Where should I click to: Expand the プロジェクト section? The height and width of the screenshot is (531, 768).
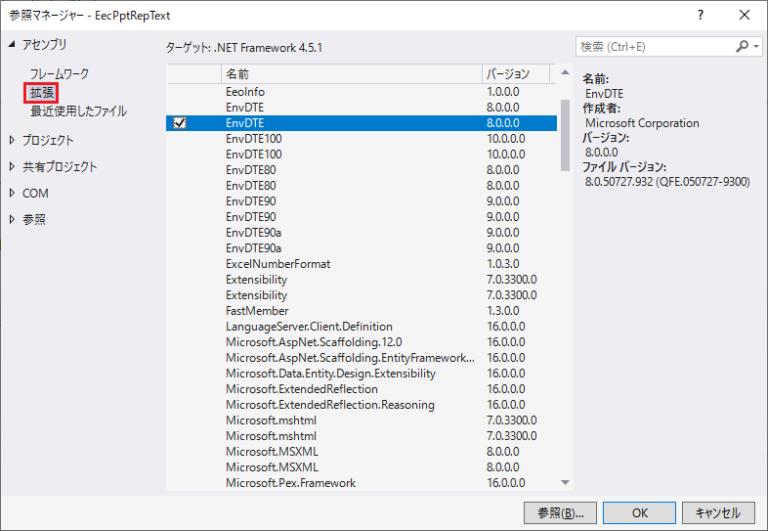(x=12, y=140)
